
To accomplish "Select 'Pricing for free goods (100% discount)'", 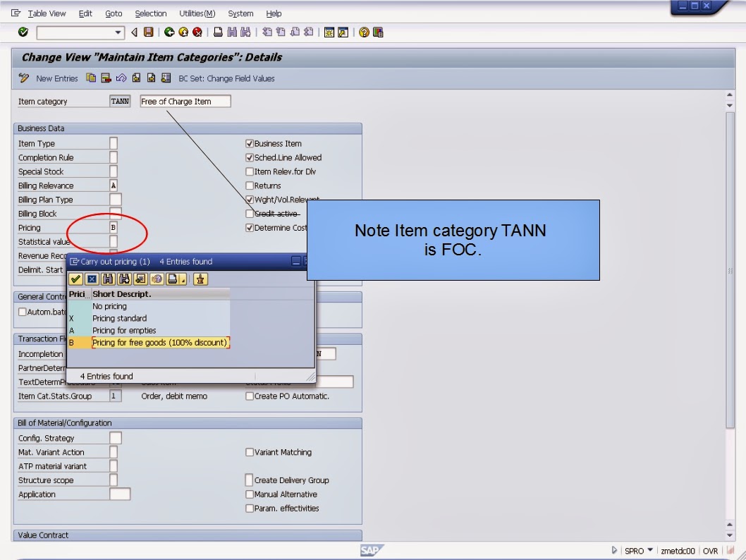I will [149, 343].
